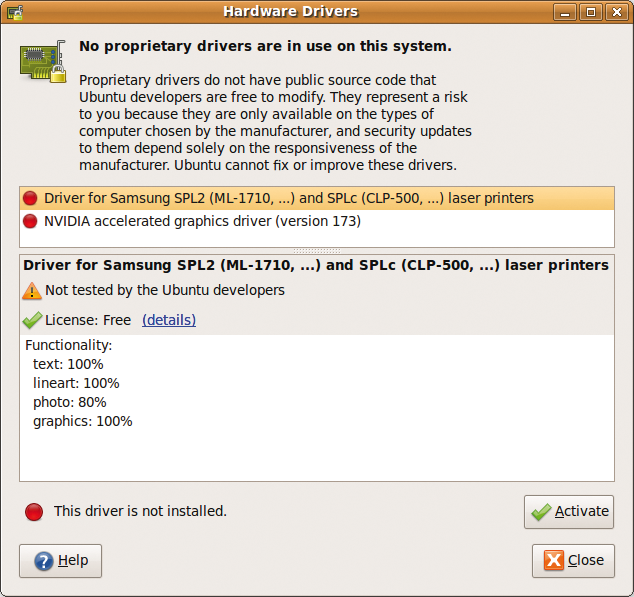Click the Functionality description text area
The height and width of the screenshot is (597, 634).
pos(317,408)
